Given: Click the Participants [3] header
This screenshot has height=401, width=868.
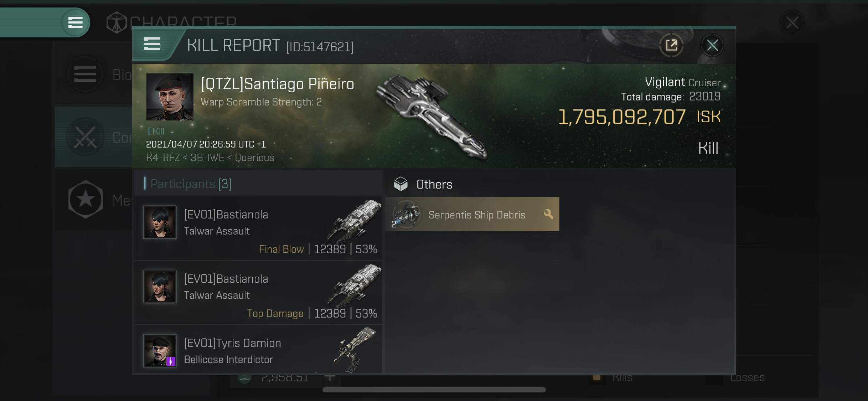Looking at the screenshot, I should click(x=191, y=184).
